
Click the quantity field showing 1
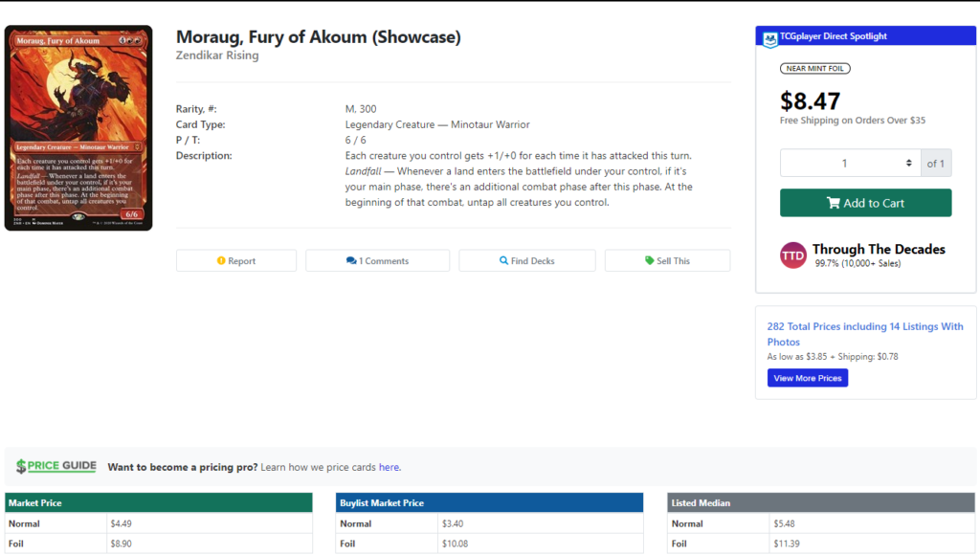[850, 163]
